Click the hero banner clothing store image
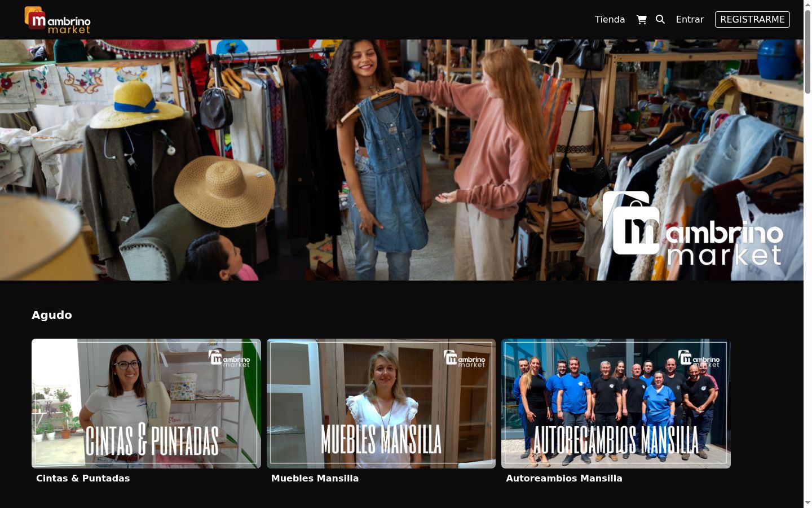The image size is (812, 508). click(401, 160)
